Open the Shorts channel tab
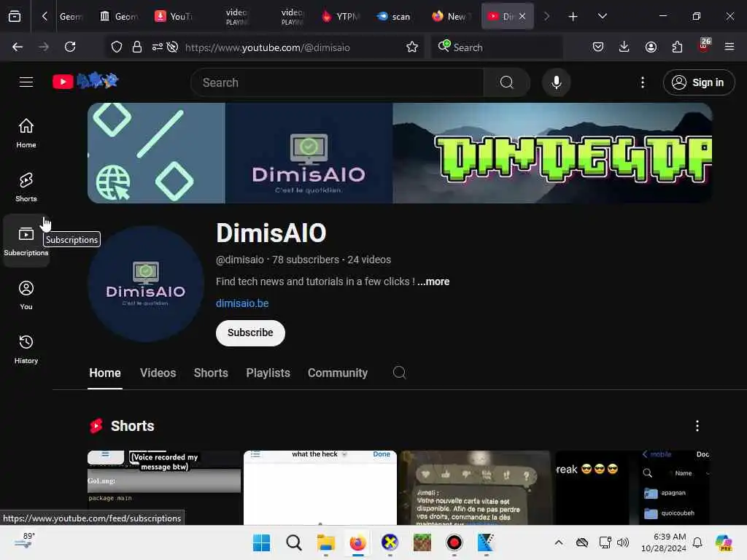The height and width of the screenshot is (560, 747). tap(211, 373)
